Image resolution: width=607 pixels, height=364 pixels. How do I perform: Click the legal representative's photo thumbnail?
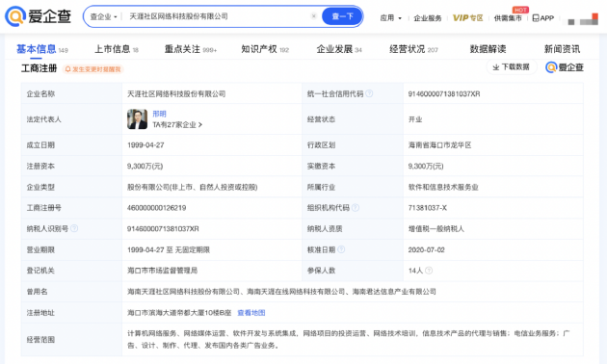point(137,118)
